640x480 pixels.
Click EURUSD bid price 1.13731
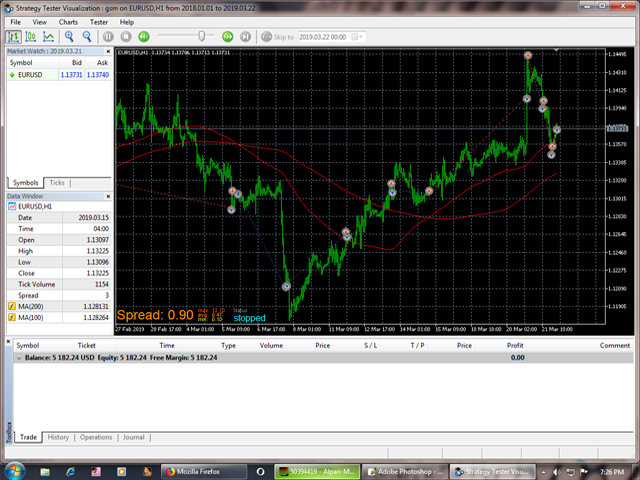71,75
